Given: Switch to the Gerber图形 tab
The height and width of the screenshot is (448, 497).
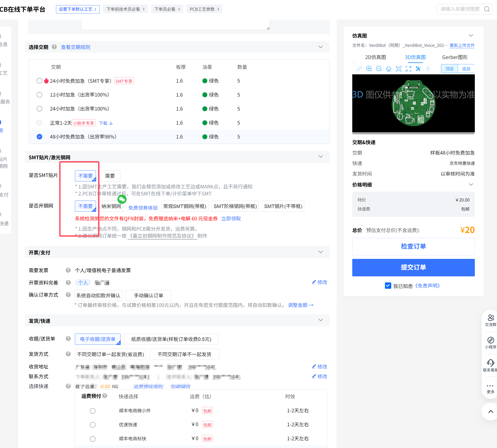Looking at the screenshot, I should [x=455, y=57].
